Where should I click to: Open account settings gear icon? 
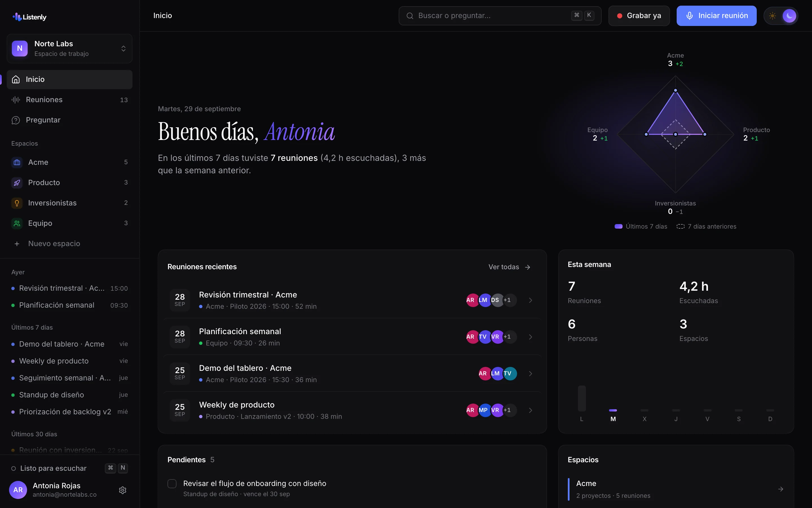(x=122, y=490)
